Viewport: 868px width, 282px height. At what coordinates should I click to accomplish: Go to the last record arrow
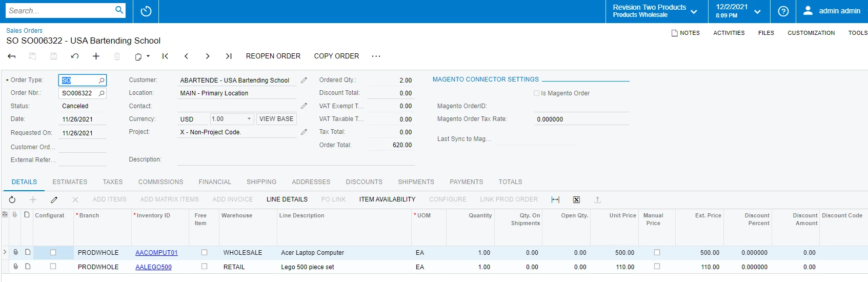pyautogui.click(x=229, y=56)
